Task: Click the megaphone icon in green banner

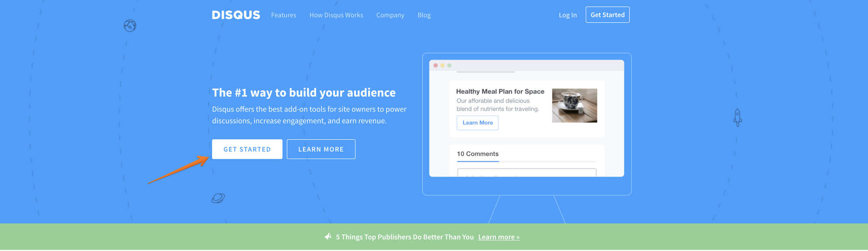Action: point(328,237)
